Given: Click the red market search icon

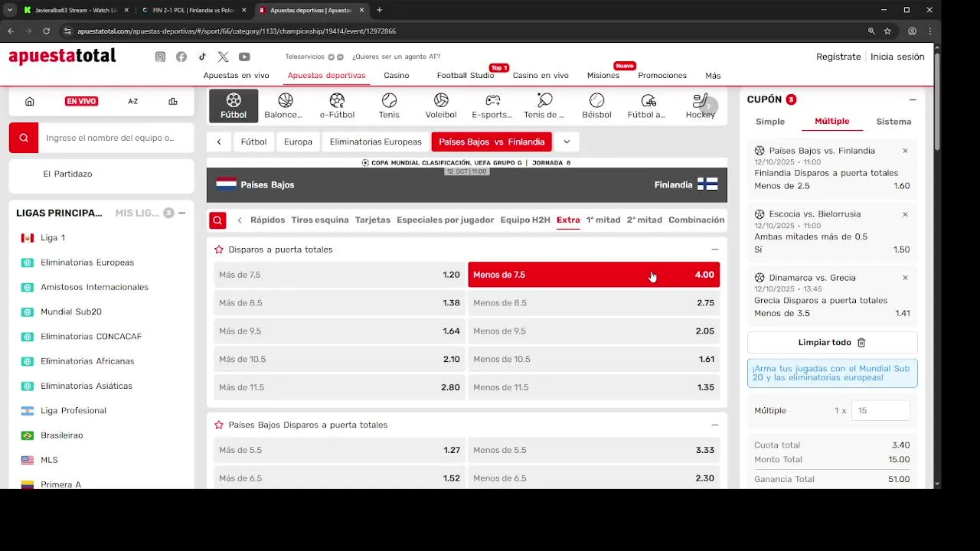Looking at the screenshot, I should (218, 220).
